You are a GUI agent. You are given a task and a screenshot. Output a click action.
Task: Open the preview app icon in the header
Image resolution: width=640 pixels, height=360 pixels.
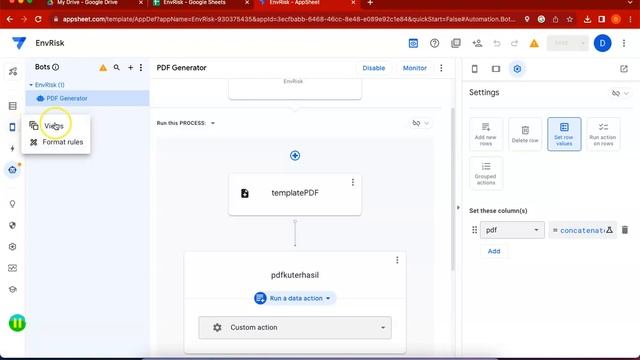413,43
